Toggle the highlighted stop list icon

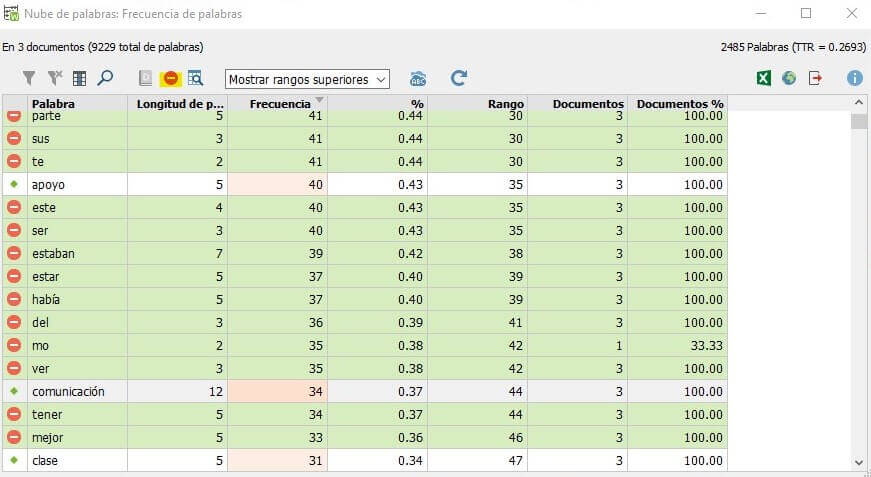(171, 79)
